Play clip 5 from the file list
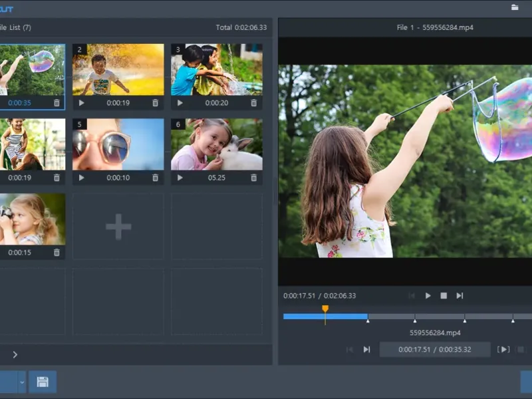The image size is (532, 399). tap(81, 178)
